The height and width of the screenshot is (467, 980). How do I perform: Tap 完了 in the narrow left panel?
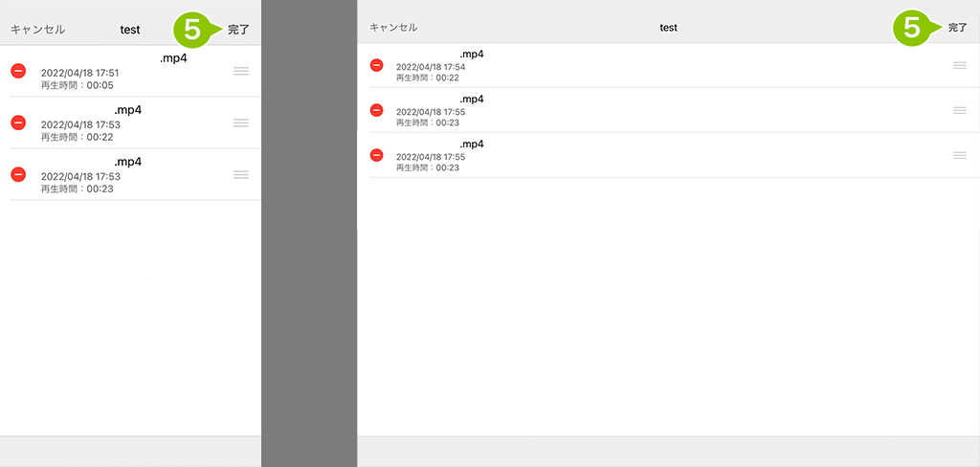click(x=238, y=30)
